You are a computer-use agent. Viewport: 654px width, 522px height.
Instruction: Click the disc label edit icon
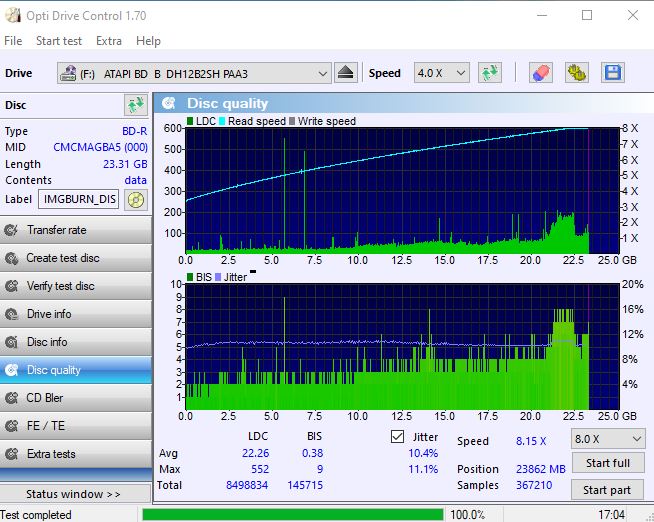click(x=136, y=199)
